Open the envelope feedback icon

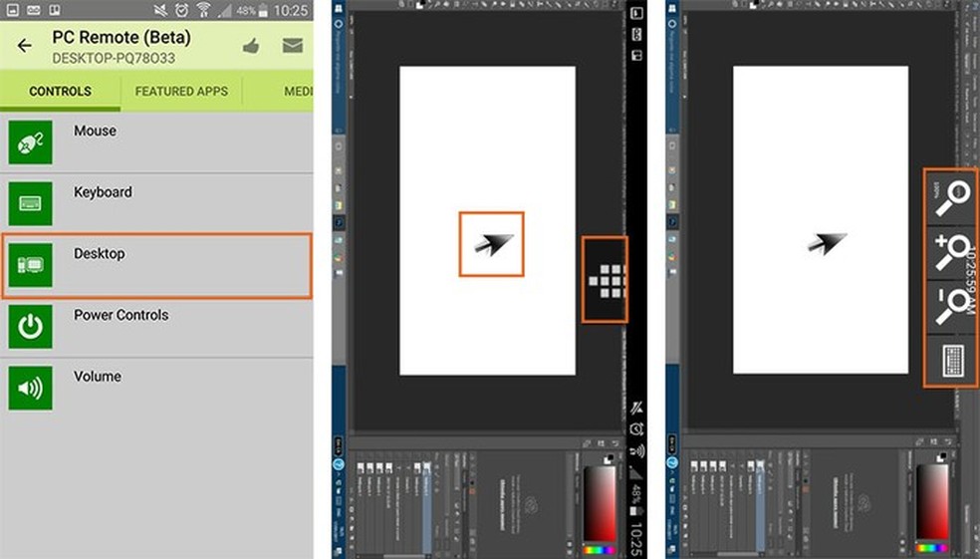point(293,45)
